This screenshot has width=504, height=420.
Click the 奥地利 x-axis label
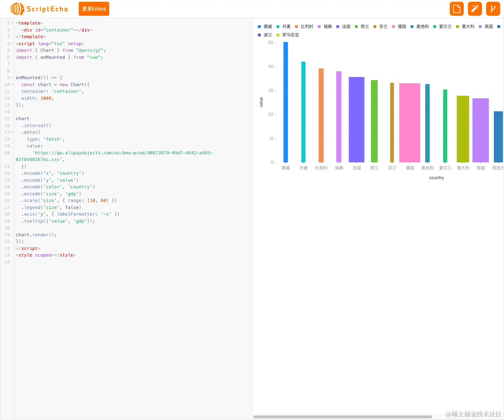428,168
